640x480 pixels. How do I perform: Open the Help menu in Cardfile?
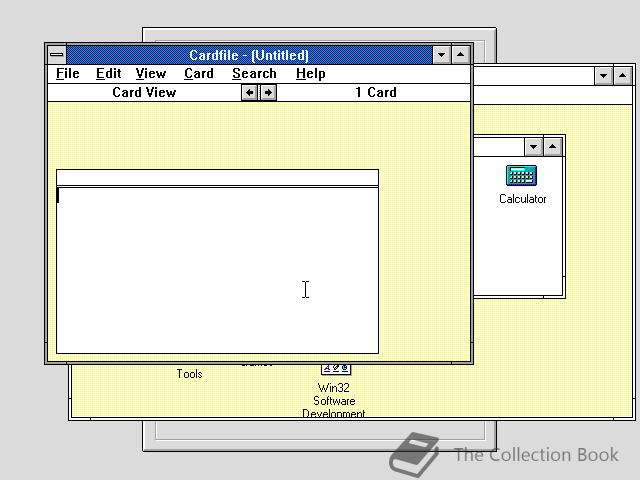tap(311, 73)
